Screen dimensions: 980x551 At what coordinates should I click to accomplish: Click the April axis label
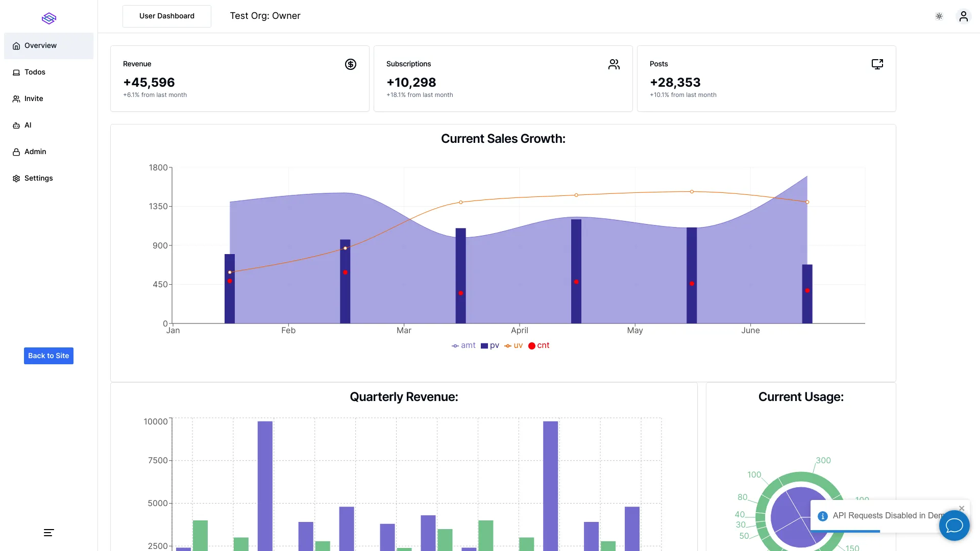(520, 331)
